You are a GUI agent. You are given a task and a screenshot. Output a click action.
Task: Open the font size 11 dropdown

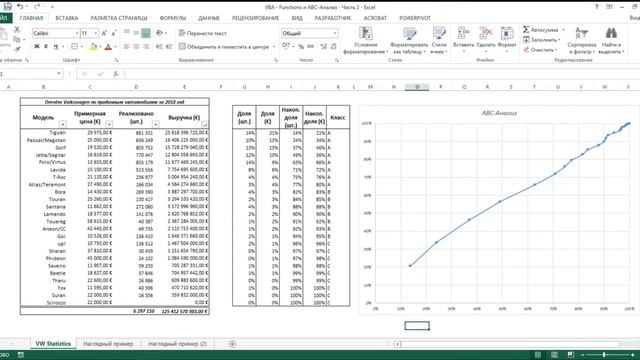pyautogui.click(x=96, y=33)
